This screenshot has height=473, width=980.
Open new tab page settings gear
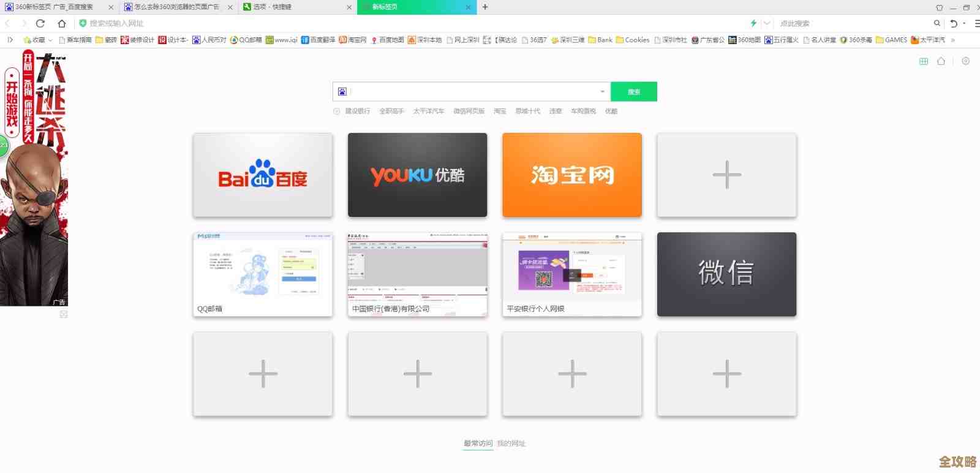coord(965,61)
